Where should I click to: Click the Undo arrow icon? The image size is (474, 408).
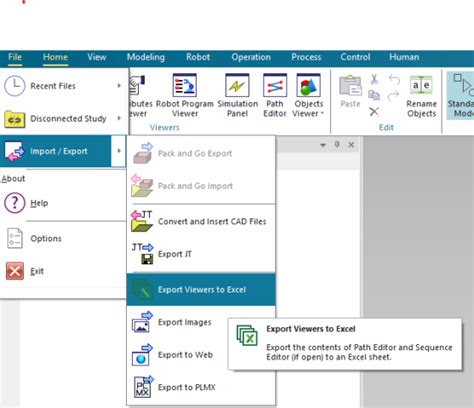[394, 80]
